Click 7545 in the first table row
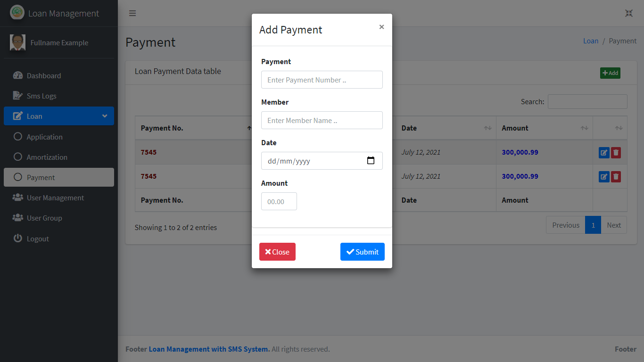Image resolution: width=644 pixels, height=362 pixels. (149, 152)
